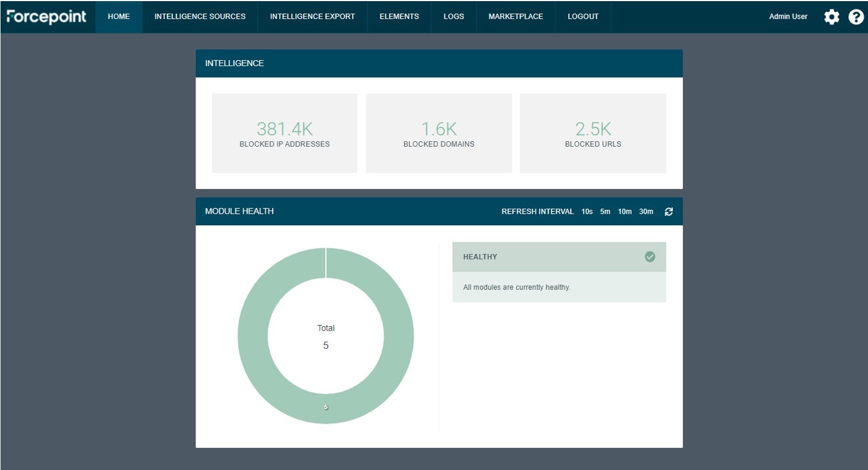Click the green donut chart segment
The width and height of the screenshot is (868, 470).
point(398,336)
